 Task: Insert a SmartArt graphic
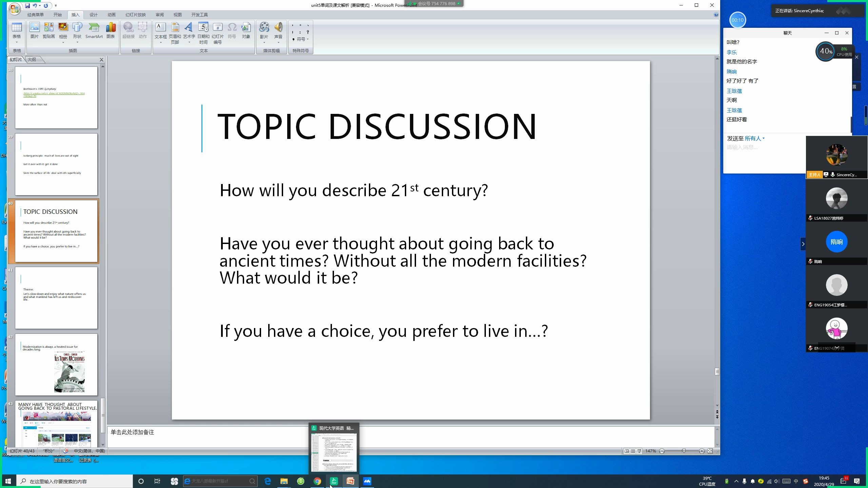tap(94, 30)
